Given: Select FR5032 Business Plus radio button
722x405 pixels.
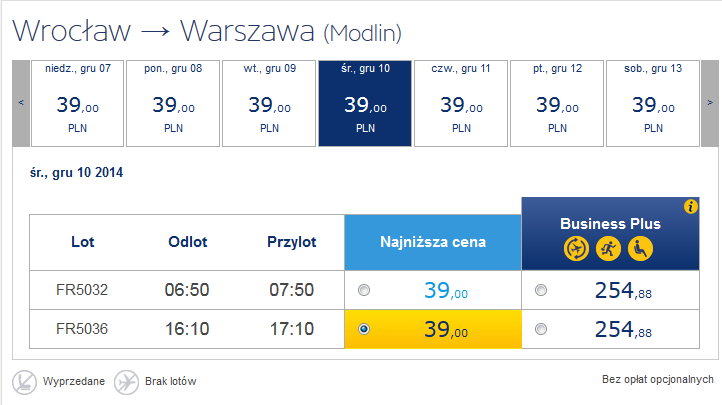Looking at the screenshot, I should point(541,290).
